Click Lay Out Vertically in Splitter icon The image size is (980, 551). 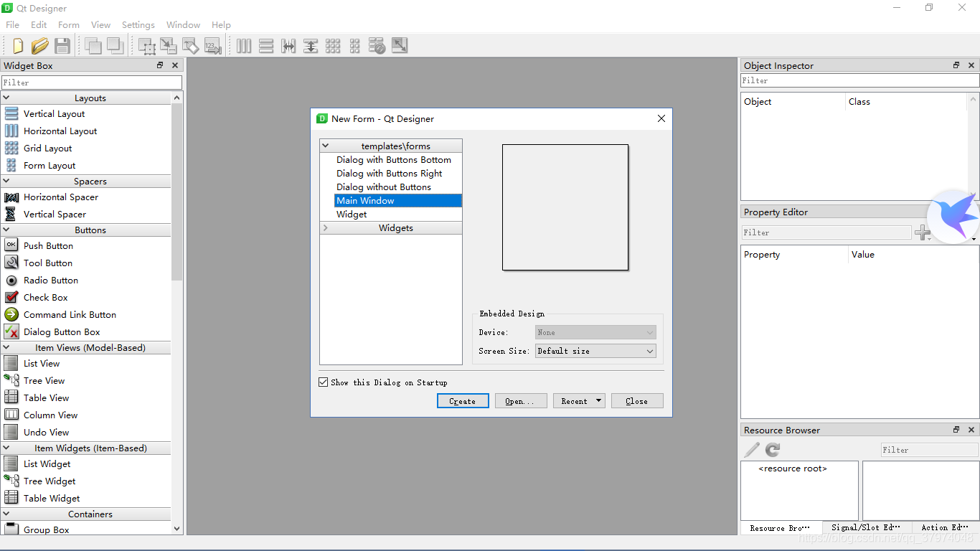point(311,46)
